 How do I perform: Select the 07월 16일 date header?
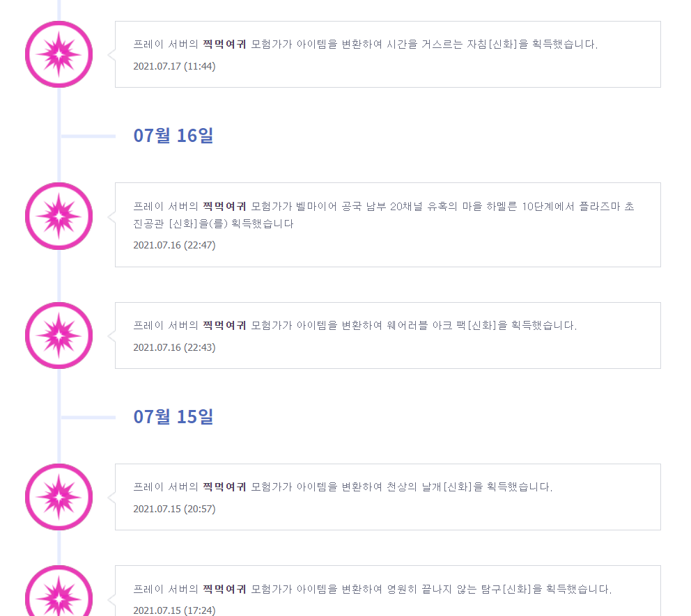coord(173,136)
